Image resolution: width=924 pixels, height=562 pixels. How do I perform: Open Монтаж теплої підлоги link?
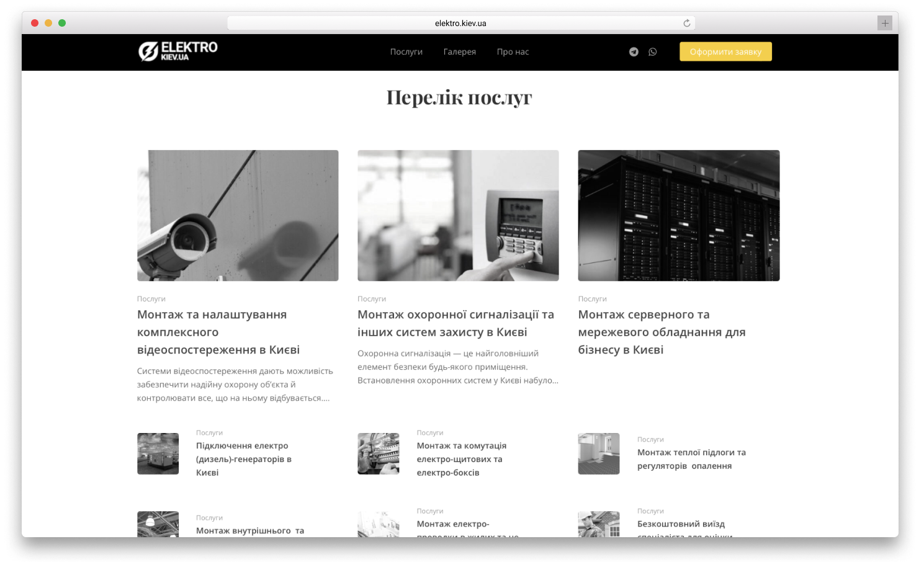pyautogui.click(x=691, y=459)
